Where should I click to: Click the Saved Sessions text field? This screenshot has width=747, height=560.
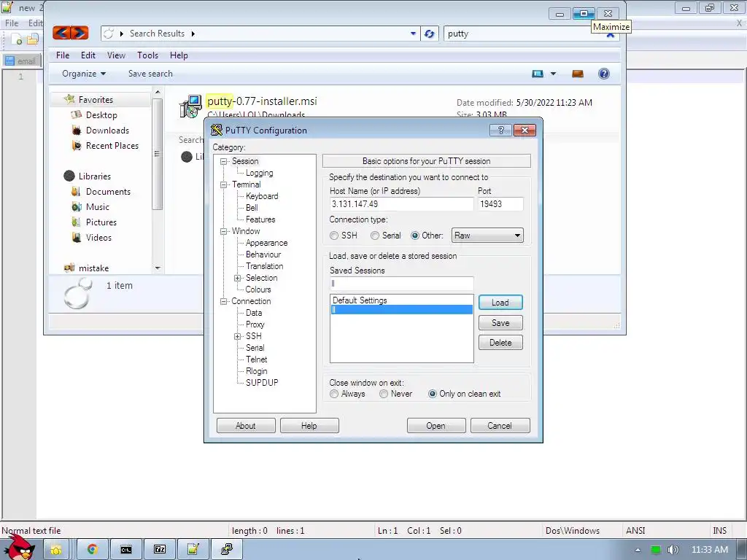[x=401, y=284]
